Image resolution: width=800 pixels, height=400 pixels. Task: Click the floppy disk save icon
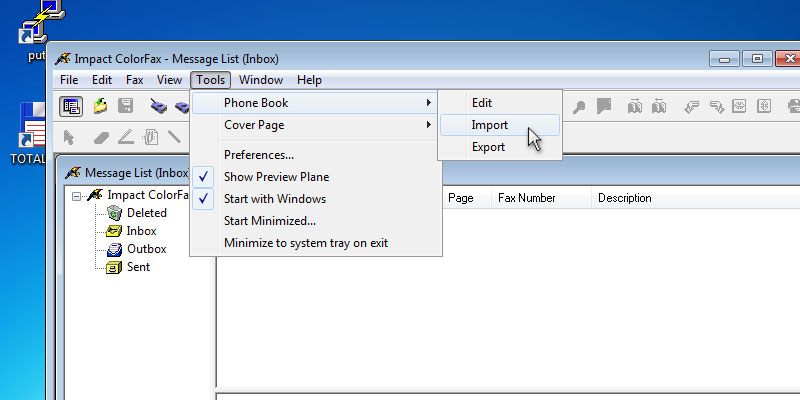tap(126, 105)
